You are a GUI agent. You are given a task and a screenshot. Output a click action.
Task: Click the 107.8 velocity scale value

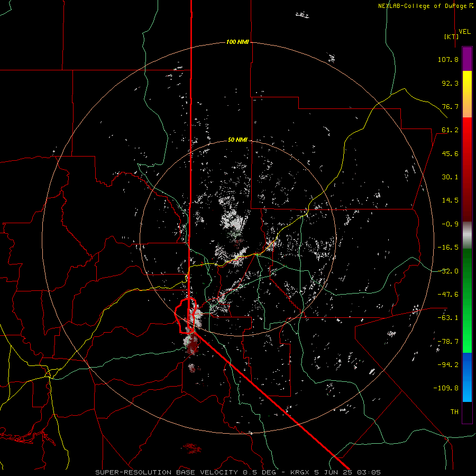click(x=448, y=59)
